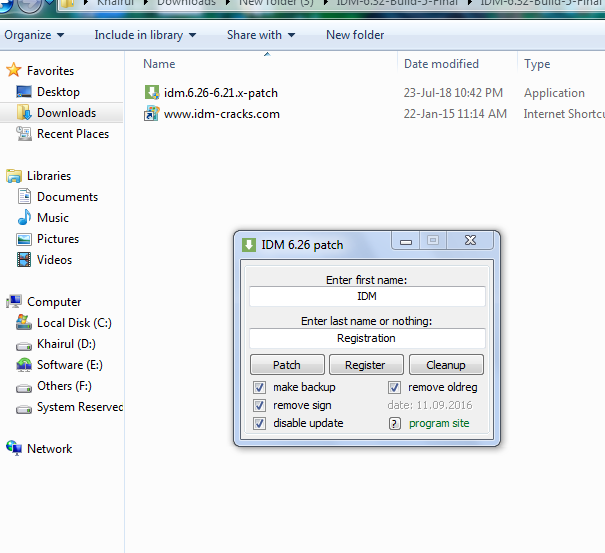
Task: Click the Pictures library icon
Action: click(x=24, y=239)
